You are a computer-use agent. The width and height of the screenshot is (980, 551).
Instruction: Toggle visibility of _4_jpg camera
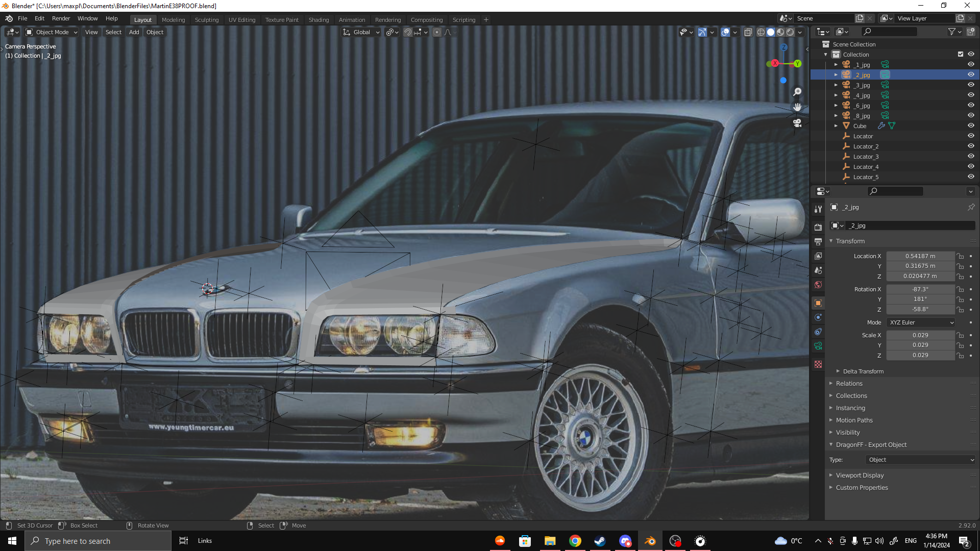pos(971,95)
